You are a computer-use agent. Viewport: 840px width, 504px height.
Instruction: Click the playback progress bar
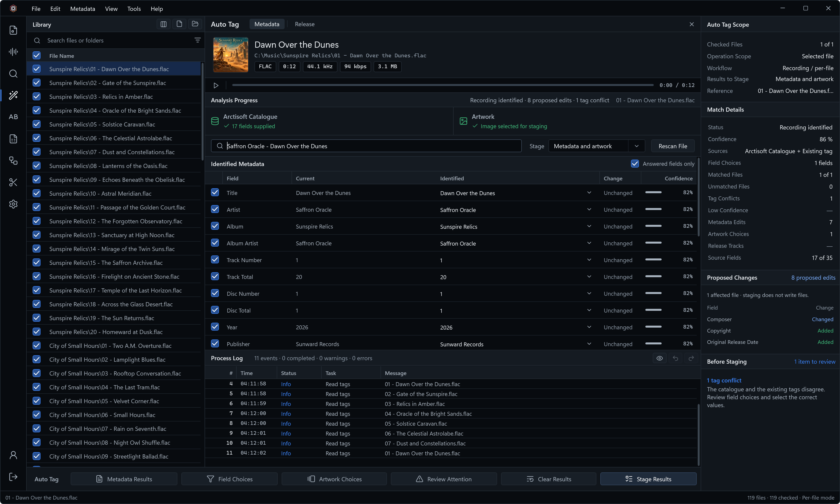point(443,85)
